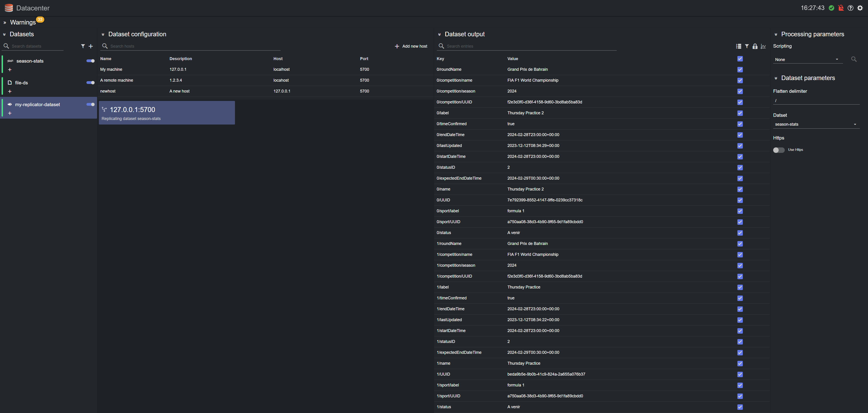Viewport: 868px width, 413px height.
Task: Toggle the Use Https switch
Action: [779, 150]
